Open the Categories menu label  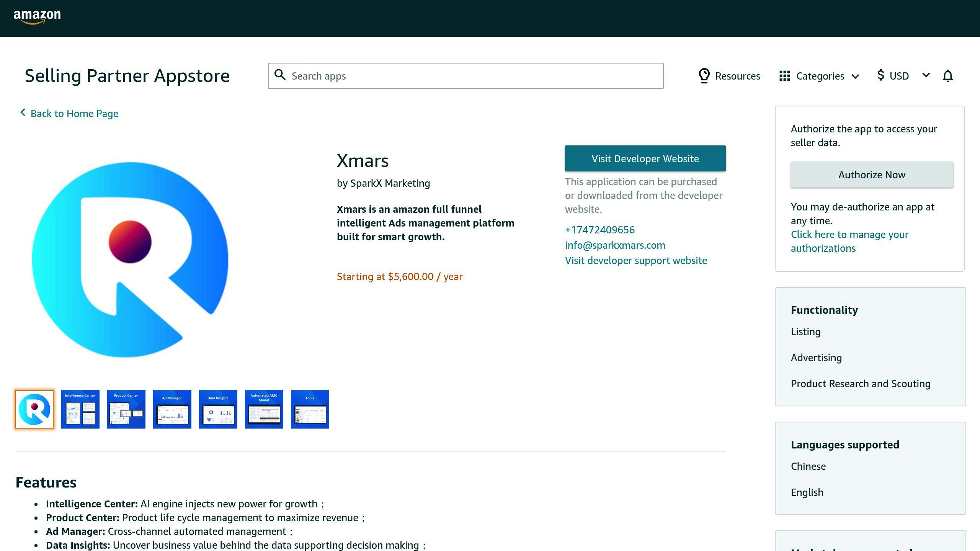[x=820, y=76]
